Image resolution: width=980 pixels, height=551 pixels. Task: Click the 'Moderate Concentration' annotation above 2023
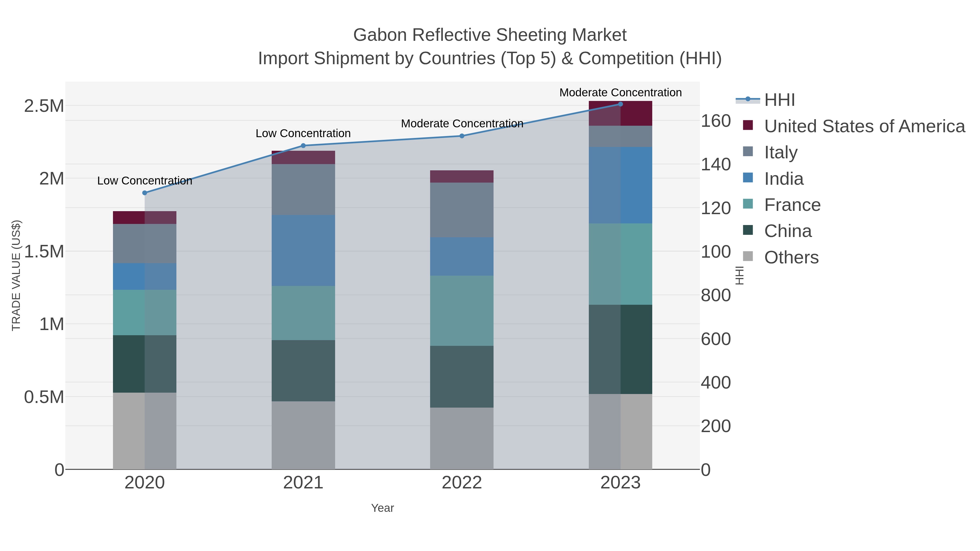coord(620,93)
